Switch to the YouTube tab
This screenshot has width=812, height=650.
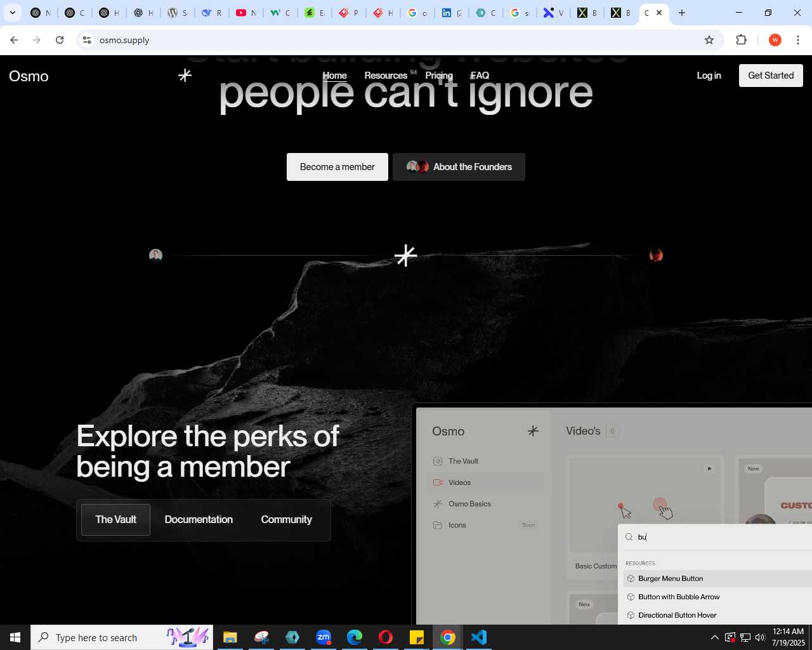click(246, 13)
